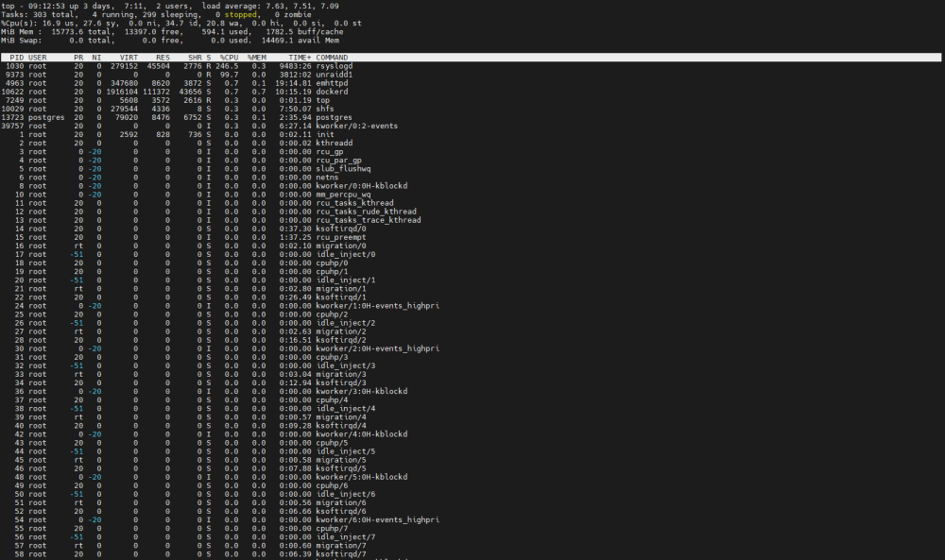Click the ksoftirqd/4 process name
The image size is (945, 560).
[x=341, y=426]
